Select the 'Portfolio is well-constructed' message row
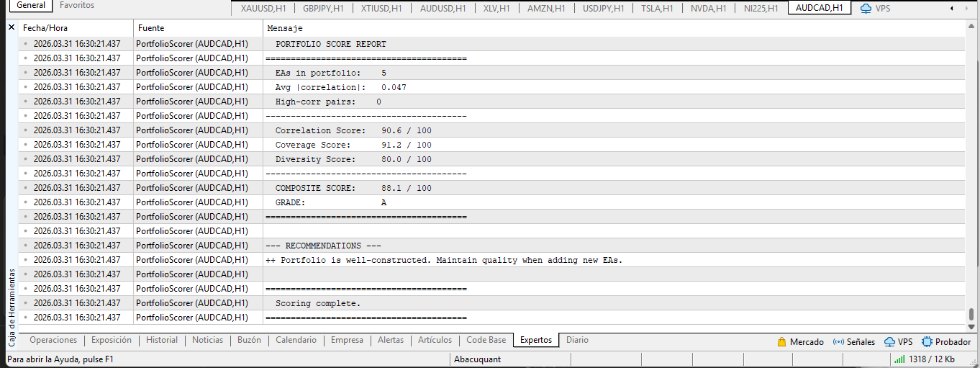The image size is (980, 368). (x=491, y=260)
